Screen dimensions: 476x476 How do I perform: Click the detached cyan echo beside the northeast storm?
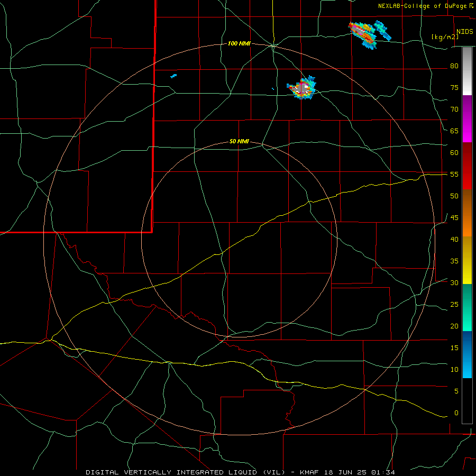pyautogui.click(x=382, y=30)
